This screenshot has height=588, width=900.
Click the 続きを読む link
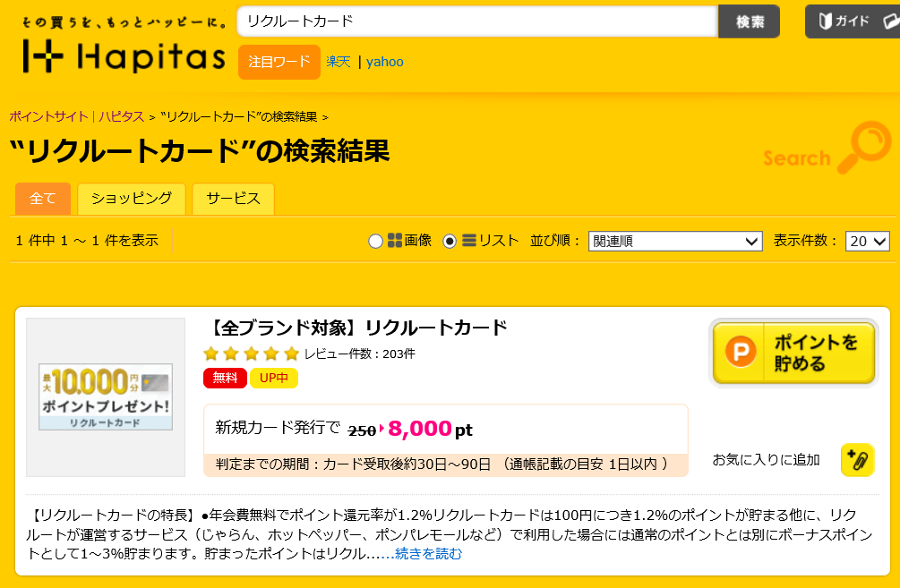coord(429,554)
